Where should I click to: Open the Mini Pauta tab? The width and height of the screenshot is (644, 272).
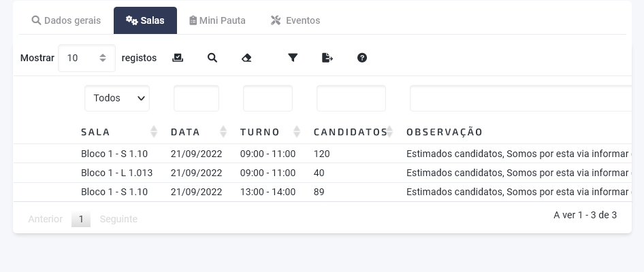pyautogui.click(x=217, y=20)
